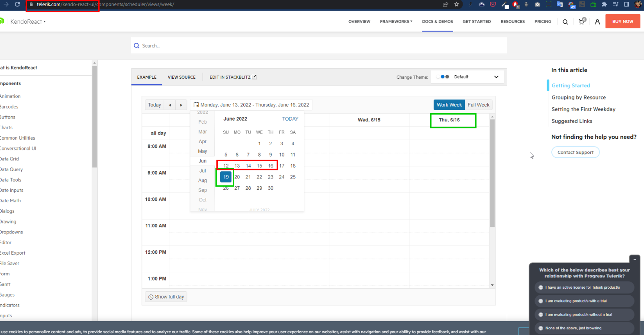Go to Suggested Links section

pos(572,121)
